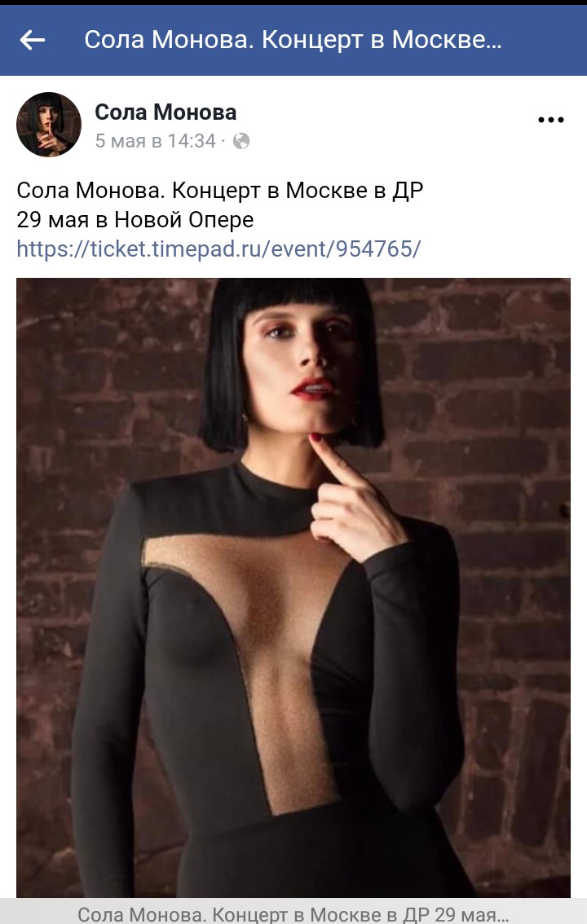The height and width of the screenshot is (924, 587).
Task: Open the post photo in full view
Action: click(x=293, y=587)
